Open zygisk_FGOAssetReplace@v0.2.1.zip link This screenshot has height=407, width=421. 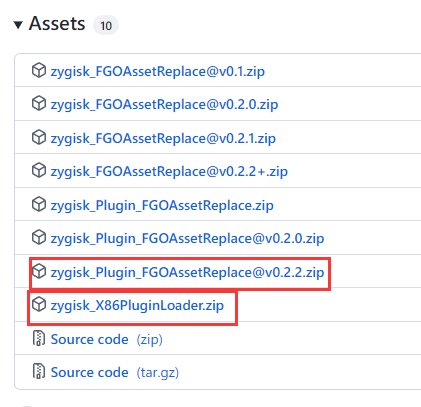coord(163,138)
